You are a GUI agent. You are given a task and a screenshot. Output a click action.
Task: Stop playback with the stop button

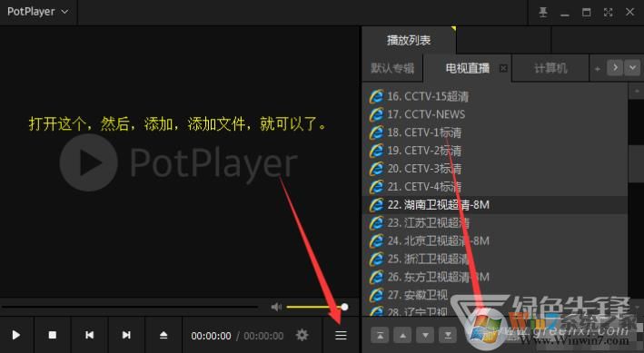(x=53, y=335)
